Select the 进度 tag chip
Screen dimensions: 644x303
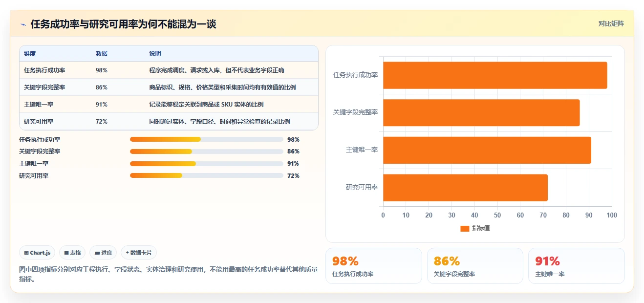pyautogui.click(x=103, y=253)
